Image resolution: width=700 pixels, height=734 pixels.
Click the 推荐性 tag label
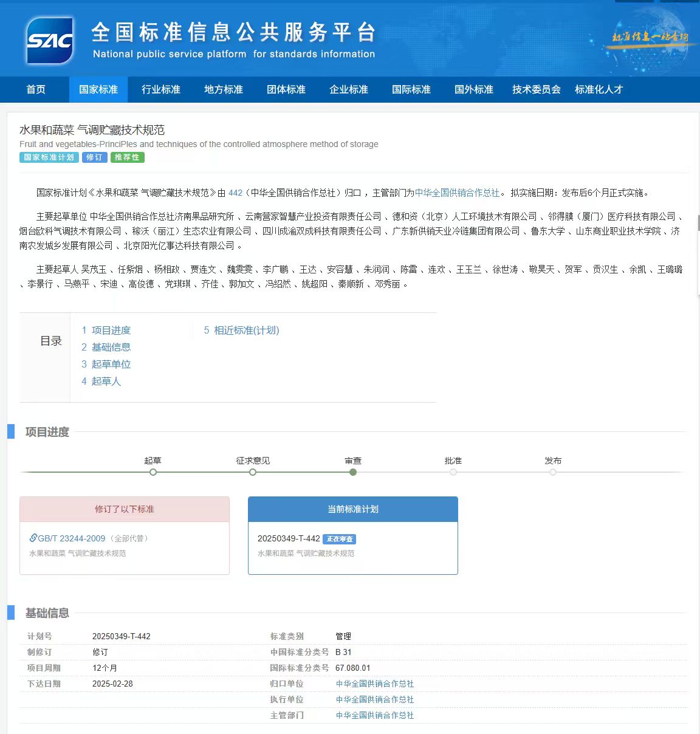tap(127, 157)
